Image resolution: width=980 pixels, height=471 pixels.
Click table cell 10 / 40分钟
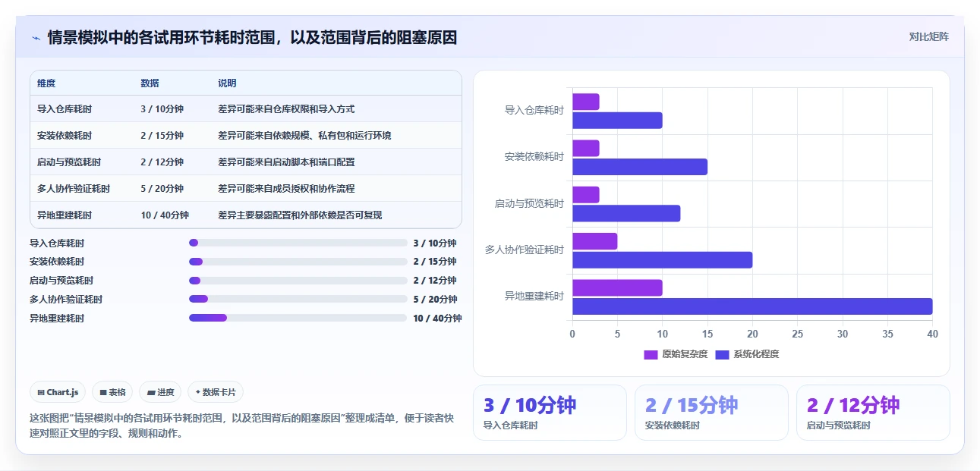[165, 215]
